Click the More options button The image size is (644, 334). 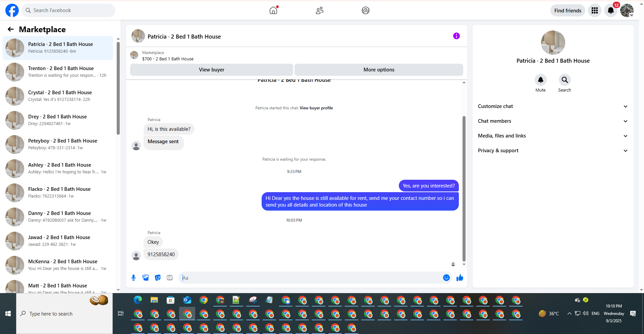[x=379, y=70]
